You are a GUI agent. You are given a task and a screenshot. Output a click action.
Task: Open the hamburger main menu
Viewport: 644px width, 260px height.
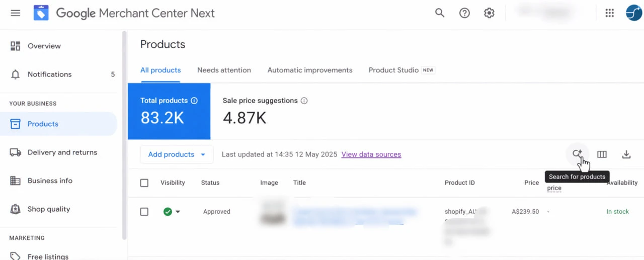(16, 13)
